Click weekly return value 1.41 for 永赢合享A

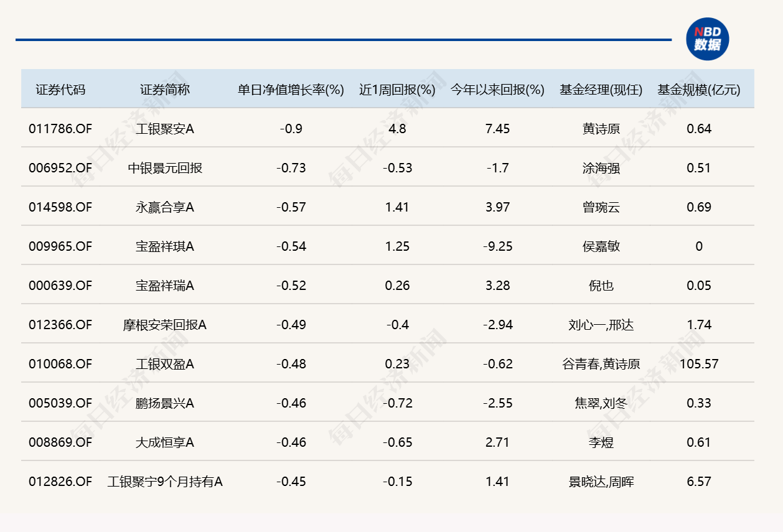397,207
